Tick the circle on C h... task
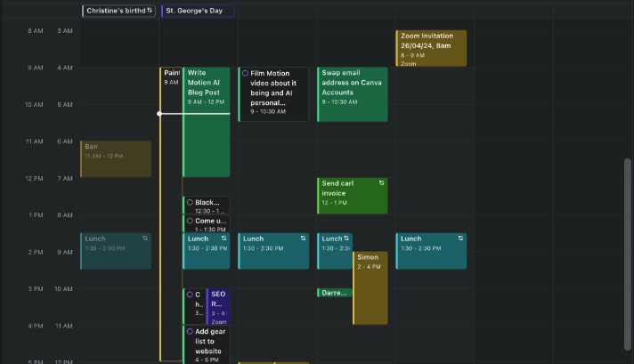634x364 pixels. pyautogui.click(x=190, y=295)
